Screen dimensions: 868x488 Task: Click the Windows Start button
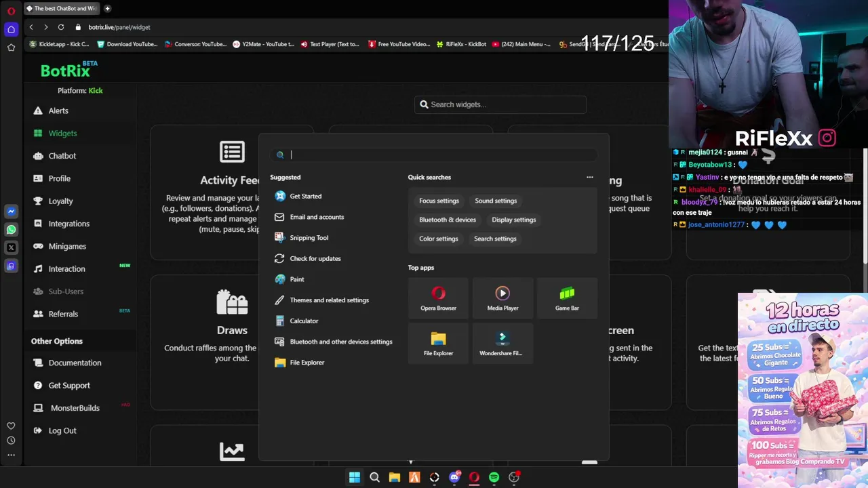(x=355, y=478)
